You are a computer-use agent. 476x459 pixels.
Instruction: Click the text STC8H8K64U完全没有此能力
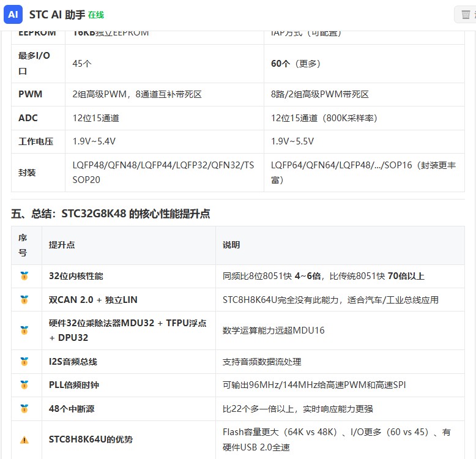280,300
